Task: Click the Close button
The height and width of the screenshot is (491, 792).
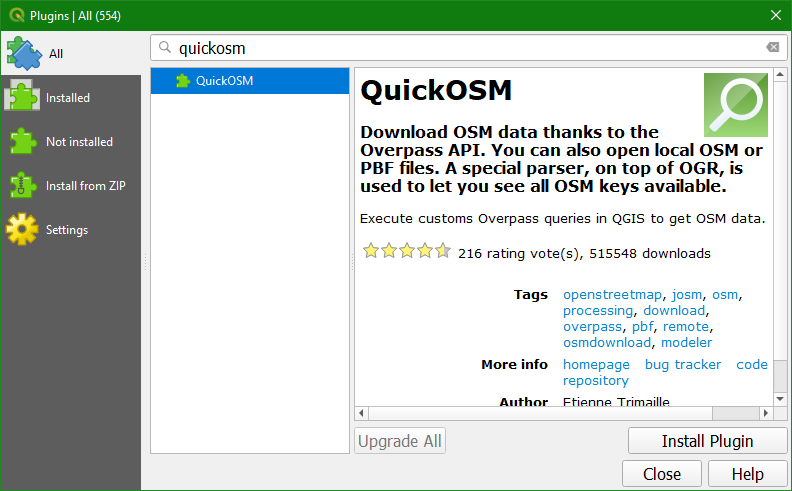Action: point(662,474)
